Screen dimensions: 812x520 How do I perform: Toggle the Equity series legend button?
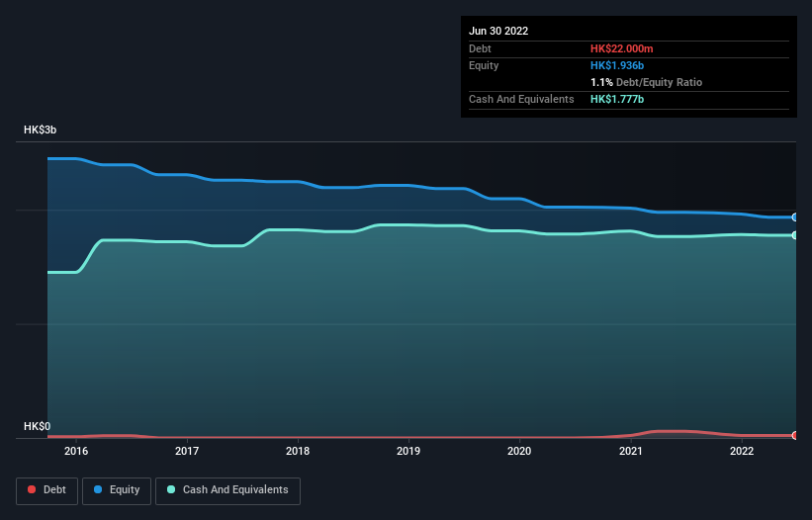click(x=117, y=490)
